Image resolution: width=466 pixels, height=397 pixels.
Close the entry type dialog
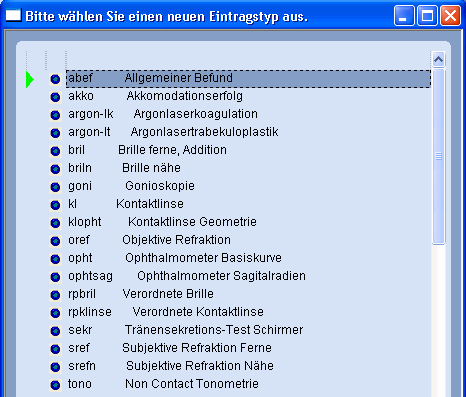(450, 15)
